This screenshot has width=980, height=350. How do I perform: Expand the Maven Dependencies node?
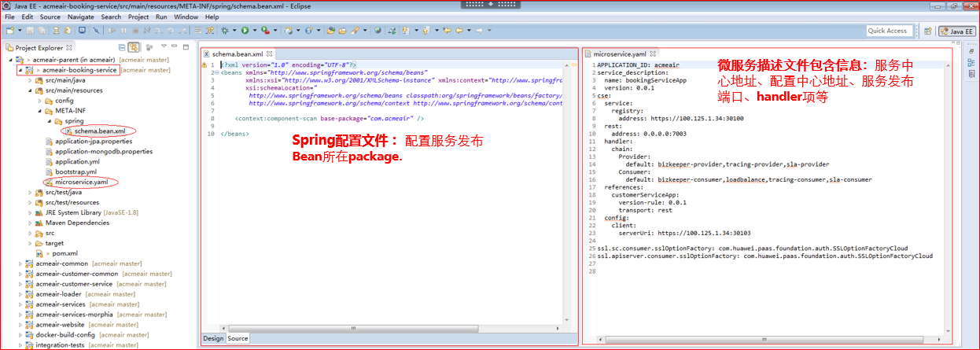tap(30, 223)
